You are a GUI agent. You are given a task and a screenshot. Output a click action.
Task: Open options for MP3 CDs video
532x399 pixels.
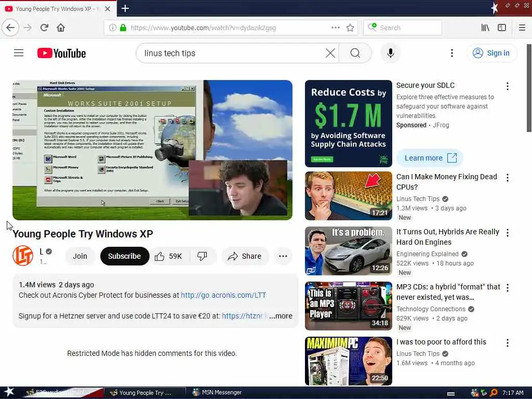pyautogui.click(x=507, y=288)
